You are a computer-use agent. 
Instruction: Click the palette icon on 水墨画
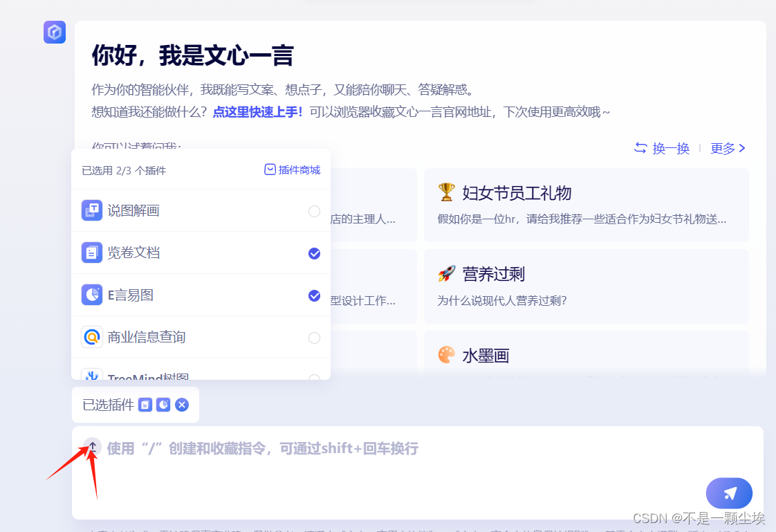[446, 355]
